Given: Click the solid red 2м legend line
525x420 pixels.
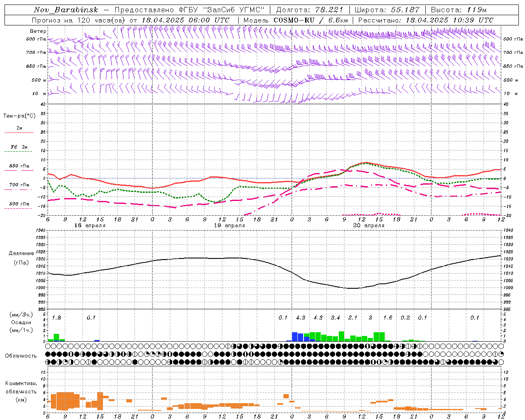Looking at the screenshot, I should pyautogui.click(x=19, y=133).
